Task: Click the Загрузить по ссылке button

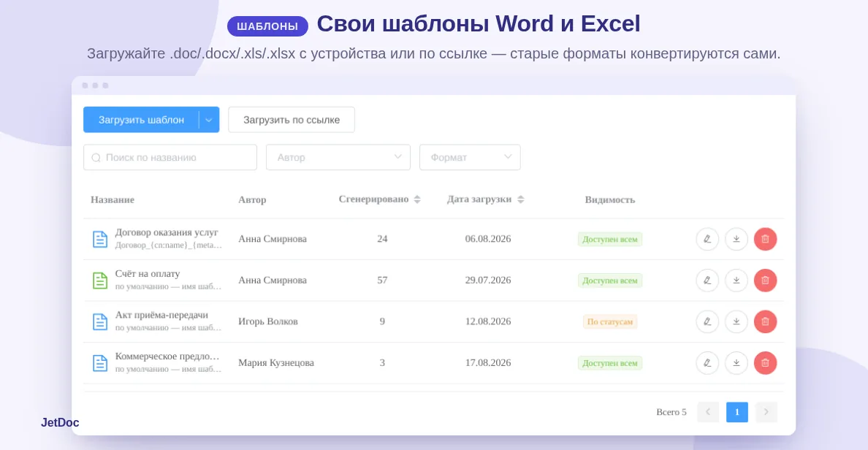Action: [292, 120]
